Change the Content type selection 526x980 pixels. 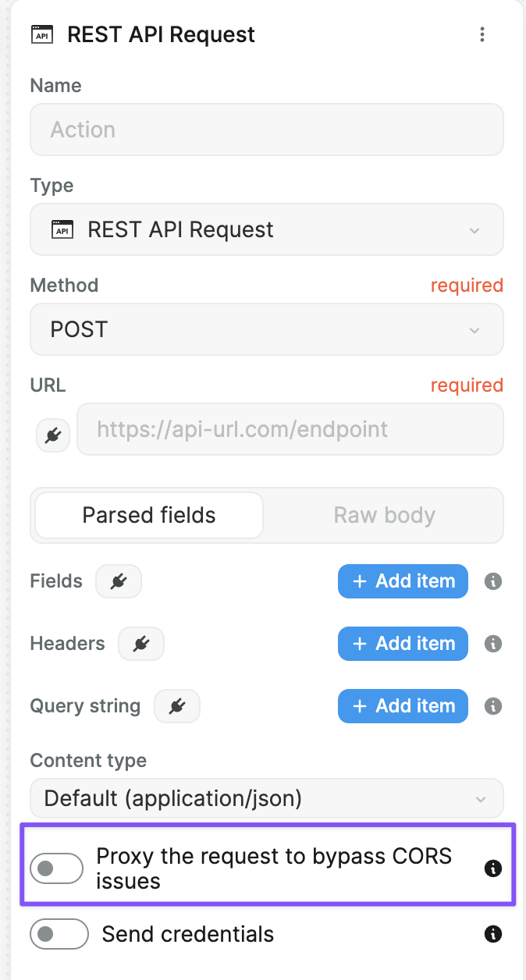267,798
